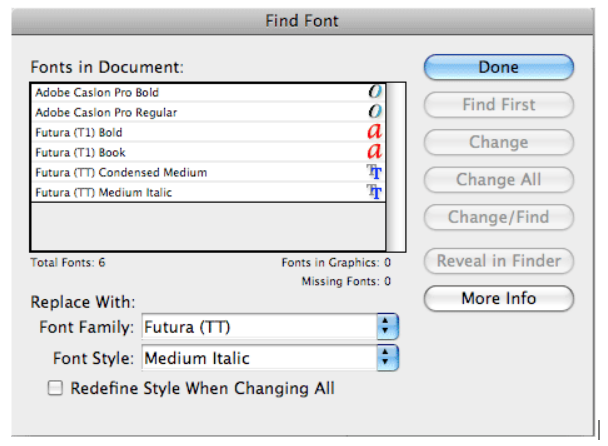Click the Total Fonts: 6 label

click(x=68, y=263)
